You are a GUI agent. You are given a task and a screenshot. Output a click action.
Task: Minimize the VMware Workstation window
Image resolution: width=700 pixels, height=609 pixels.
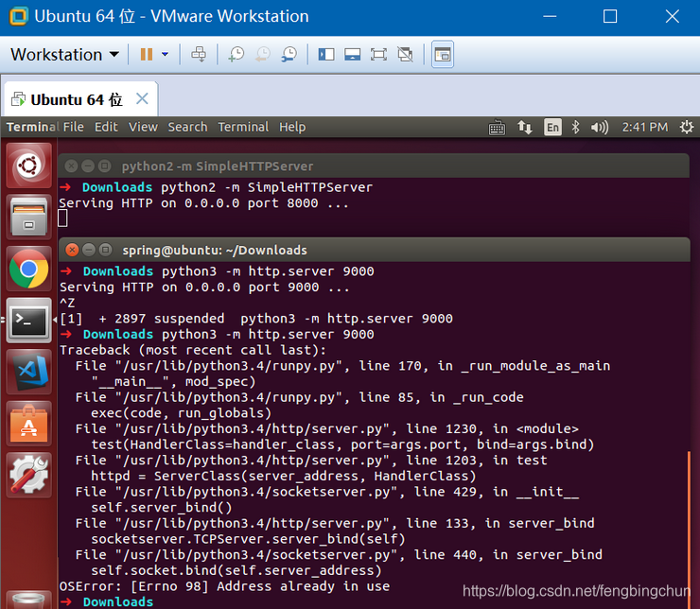pyautogui.click(x=550, y=16)
